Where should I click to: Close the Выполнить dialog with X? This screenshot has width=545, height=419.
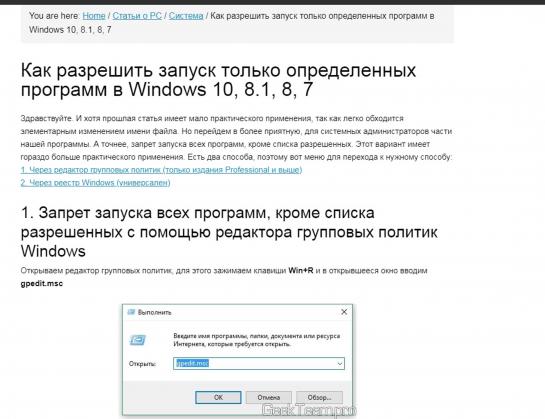click(x=344, y=312)
